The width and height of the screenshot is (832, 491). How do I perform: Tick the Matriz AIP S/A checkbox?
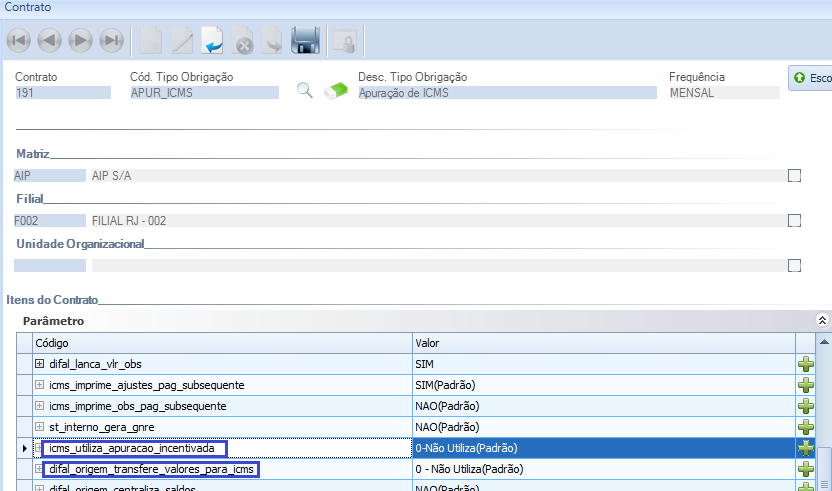tap(795, 176)
